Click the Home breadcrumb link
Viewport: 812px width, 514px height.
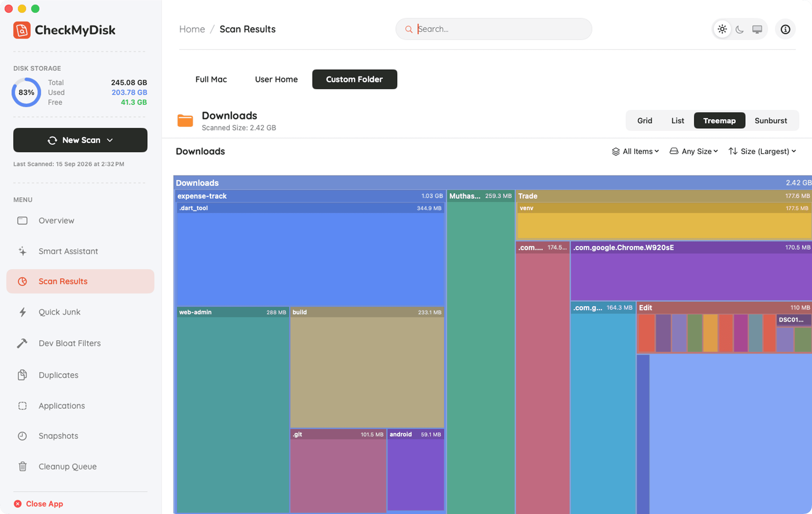point(192,29)
